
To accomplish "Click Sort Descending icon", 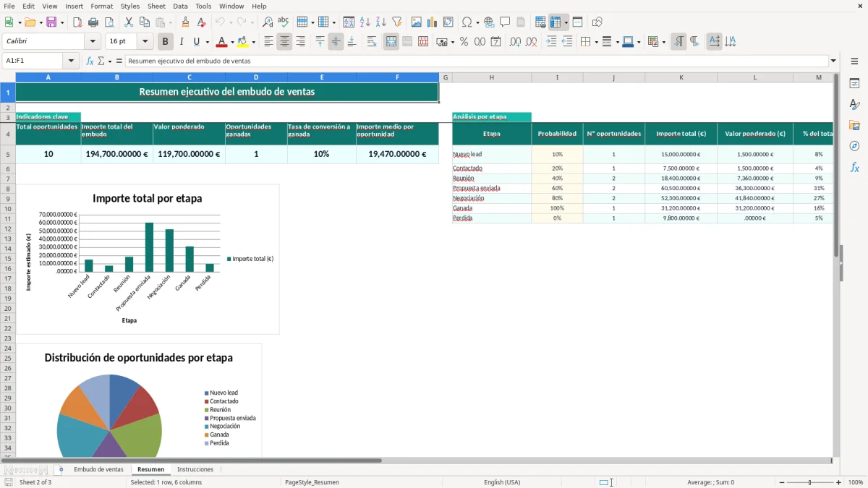I will 381,22.
